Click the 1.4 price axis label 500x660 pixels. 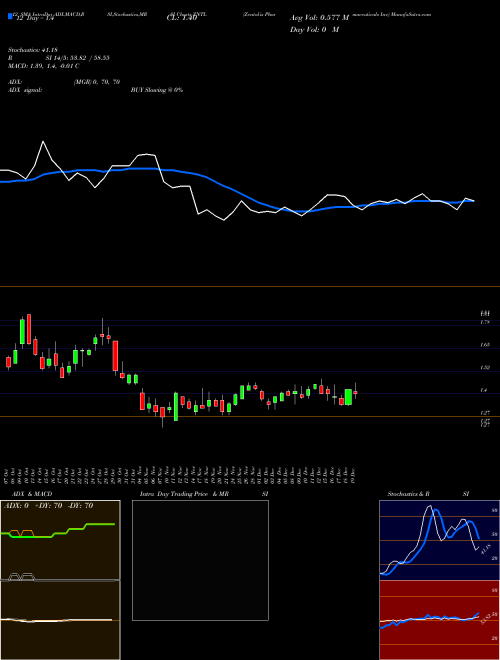click(484, 391)
